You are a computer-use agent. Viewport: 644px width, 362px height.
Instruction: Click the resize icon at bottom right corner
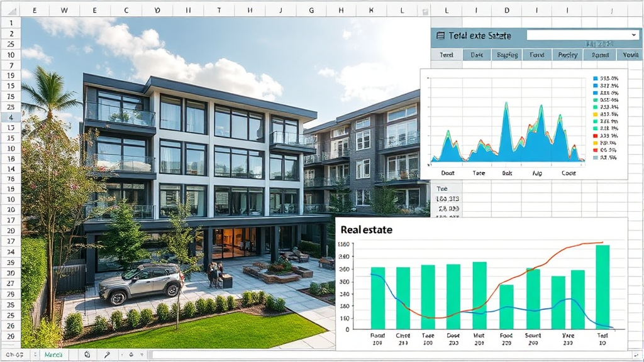(637, 355)
